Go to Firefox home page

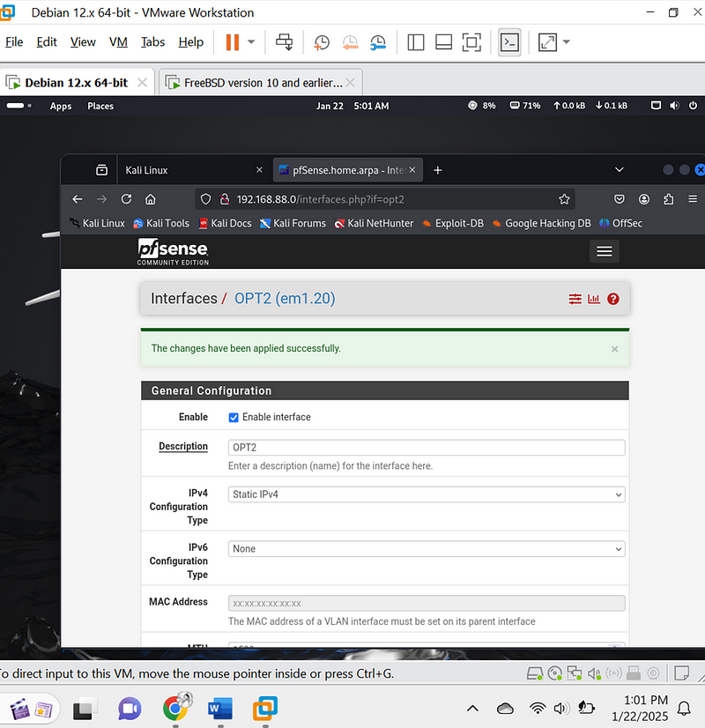click(151, 200)
